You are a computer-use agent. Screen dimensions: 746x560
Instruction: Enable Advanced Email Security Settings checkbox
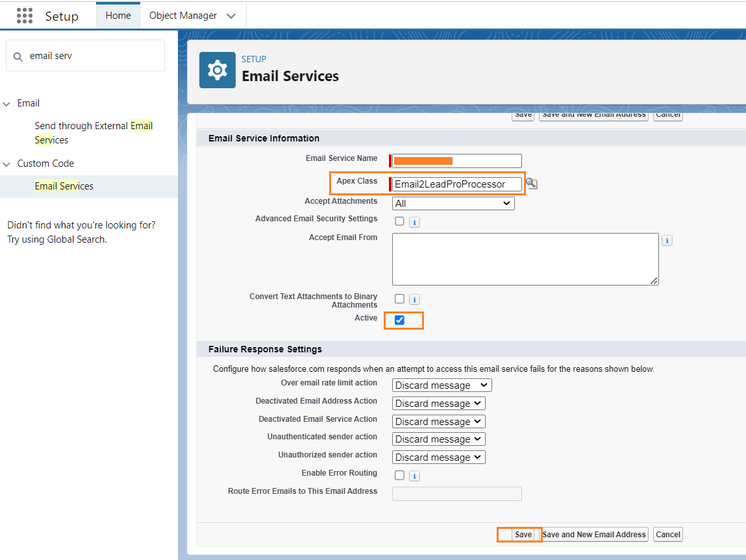click(399, 221)
